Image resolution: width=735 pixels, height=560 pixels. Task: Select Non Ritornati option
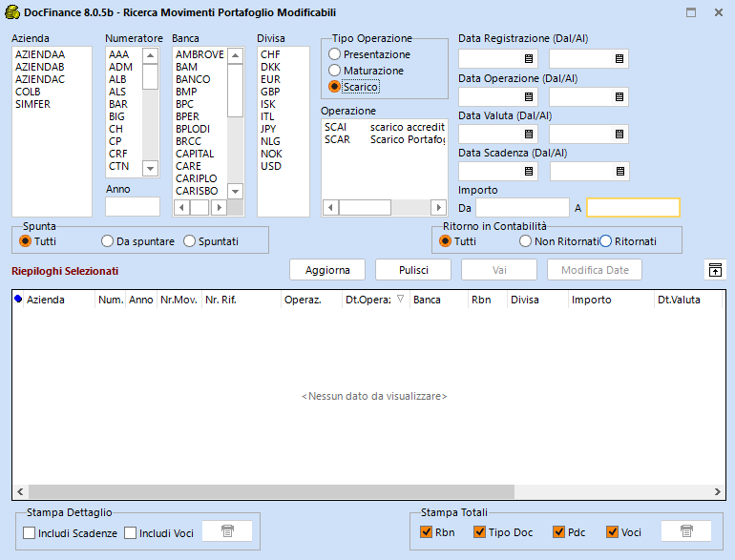(525, 241)
